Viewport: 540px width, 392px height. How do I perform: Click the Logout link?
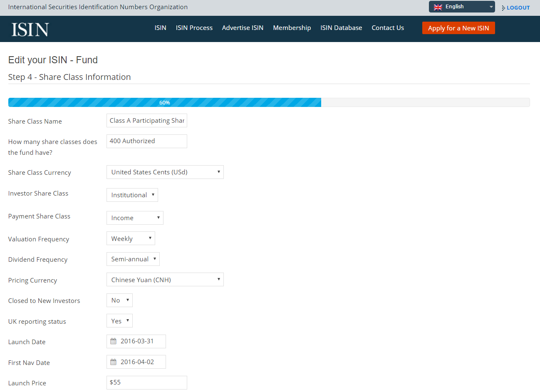[518, 8]
